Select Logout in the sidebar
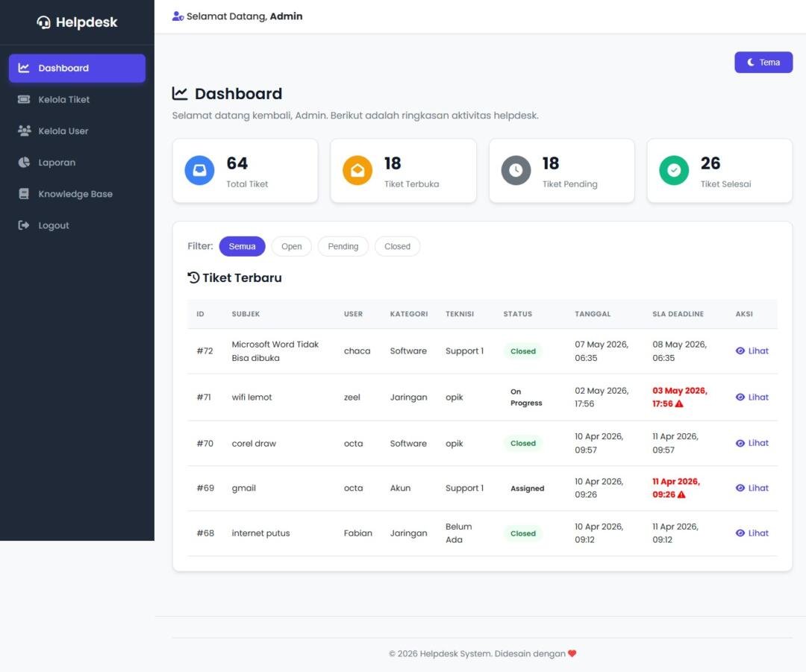Screen dimensions: 806x672 tap(77, 225)
